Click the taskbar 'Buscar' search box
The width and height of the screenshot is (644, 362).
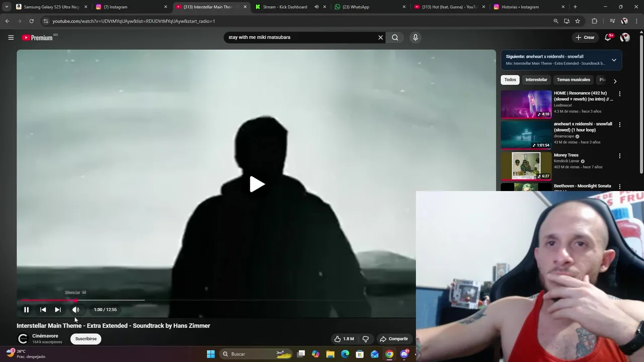coord(257,354)
